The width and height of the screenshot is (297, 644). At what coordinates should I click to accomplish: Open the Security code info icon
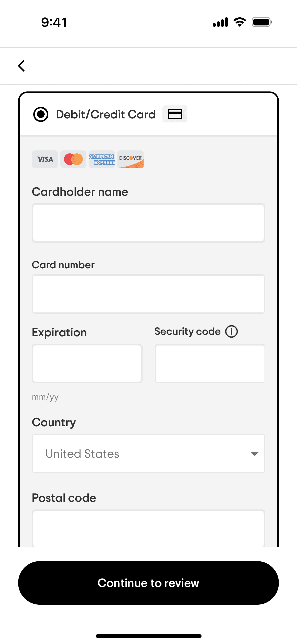(x=231, y=331)
